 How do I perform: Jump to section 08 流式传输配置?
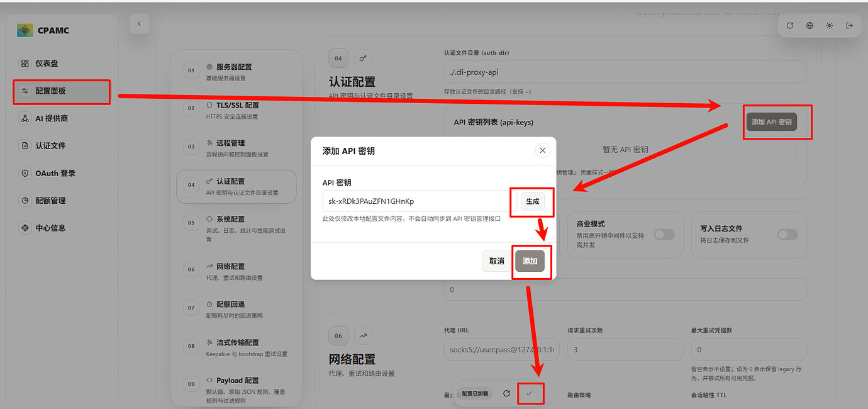pyautogui.click(x=236, y=348)
